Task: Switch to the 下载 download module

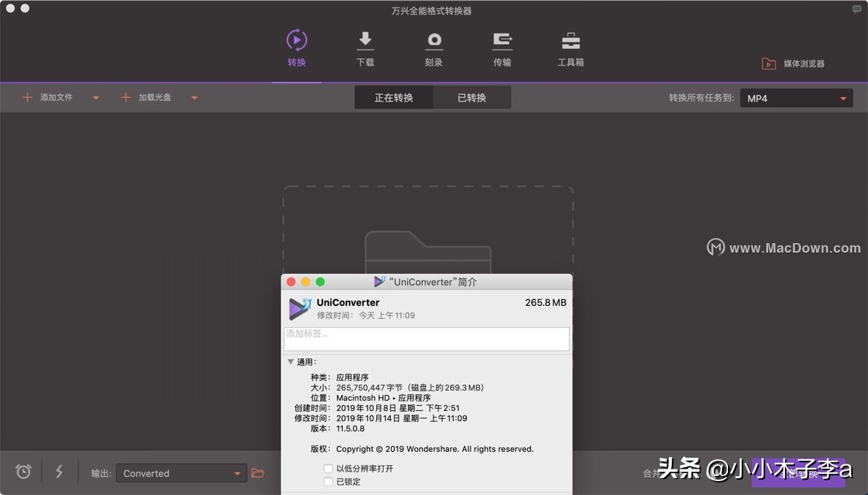Action: (365, 47)
